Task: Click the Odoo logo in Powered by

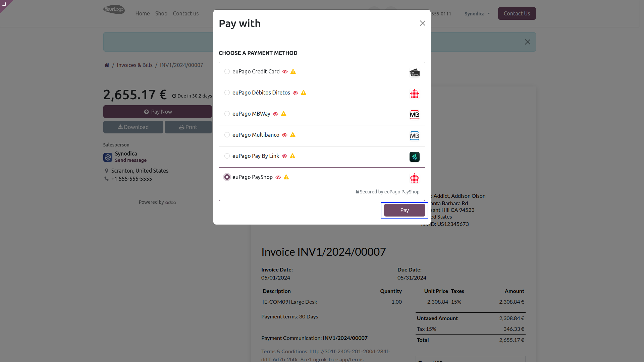Action: coord(171,202)
